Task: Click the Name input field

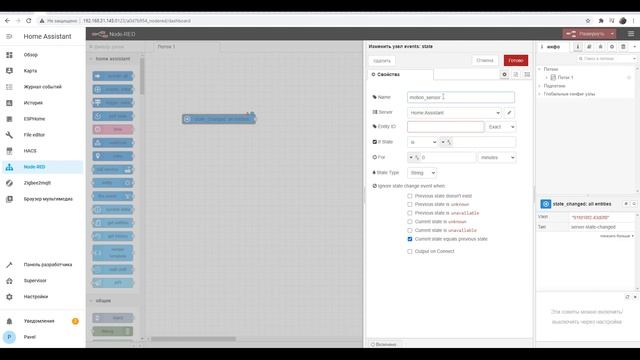Action: click(461, 97)
